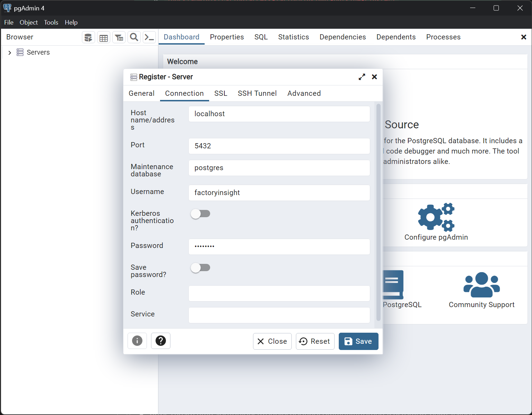Open the Dependencies tab

tap(343, 37)
